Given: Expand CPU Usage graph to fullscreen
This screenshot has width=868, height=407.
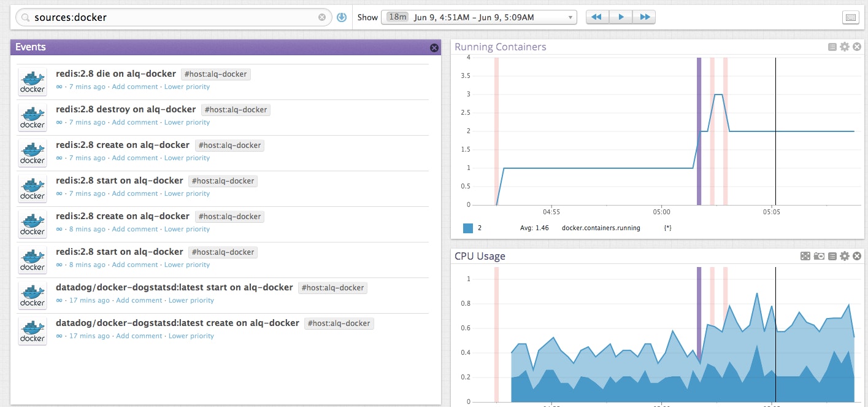Looking at the screenshot, I should tap(805, 256).
